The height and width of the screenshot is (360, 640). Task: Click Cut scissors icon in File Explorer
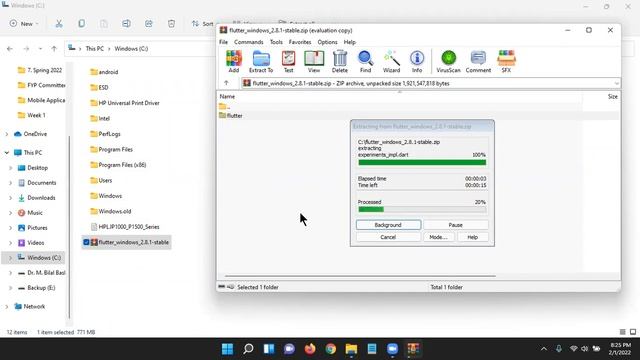(x=59, y=24)
